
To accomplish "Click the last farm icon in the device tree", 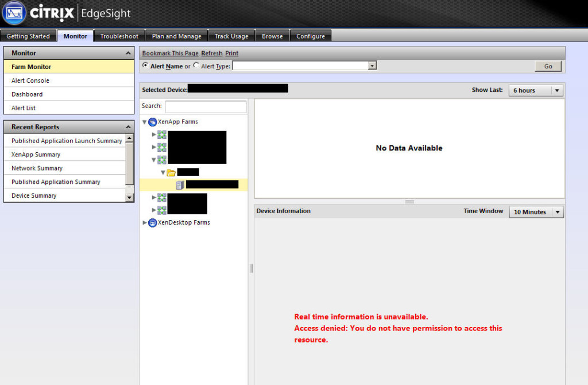I will (161, 210).
